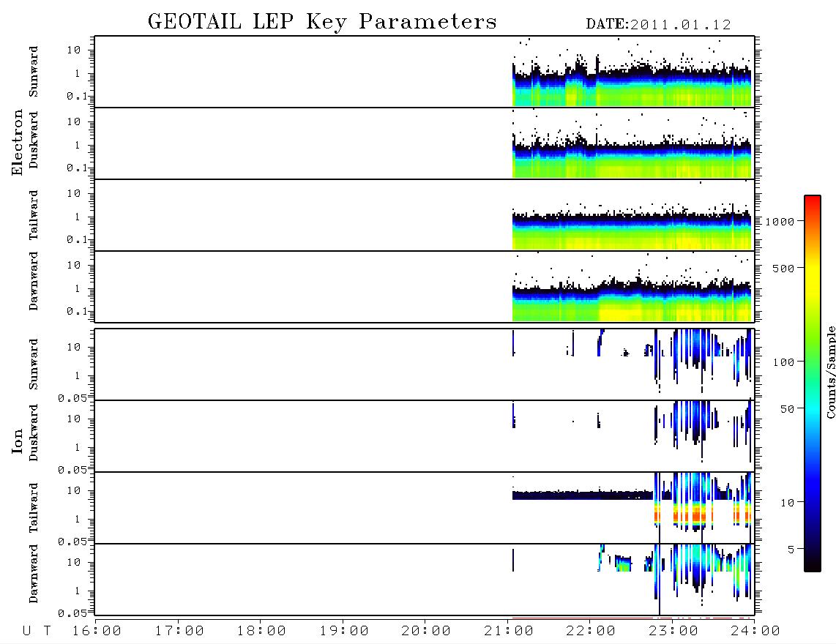Screen dimensions: 836x644
Task: Click the vertical "Electron" group label
Action: [x=17, y=143]
